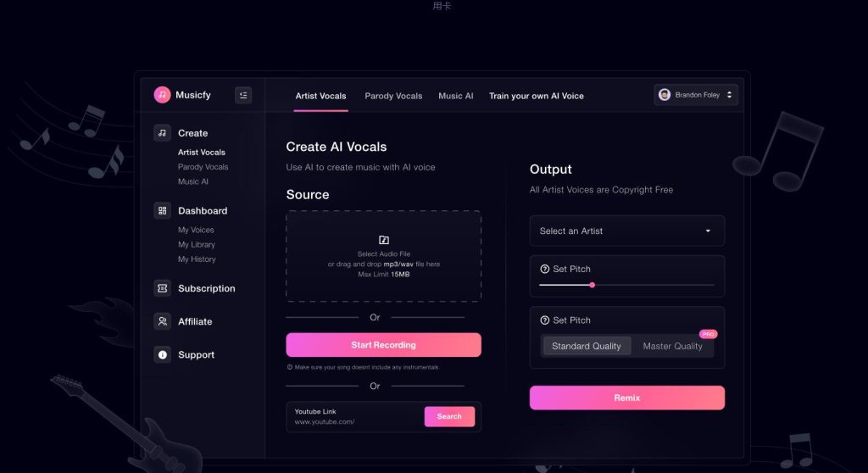Click the Max Limit 15MB text
Screen dimensions: 868x473
point(384,274)
